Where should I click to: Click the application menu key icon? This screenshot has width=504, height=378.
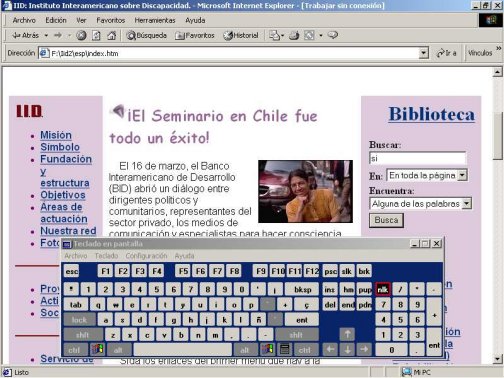(x=285, y=350)
